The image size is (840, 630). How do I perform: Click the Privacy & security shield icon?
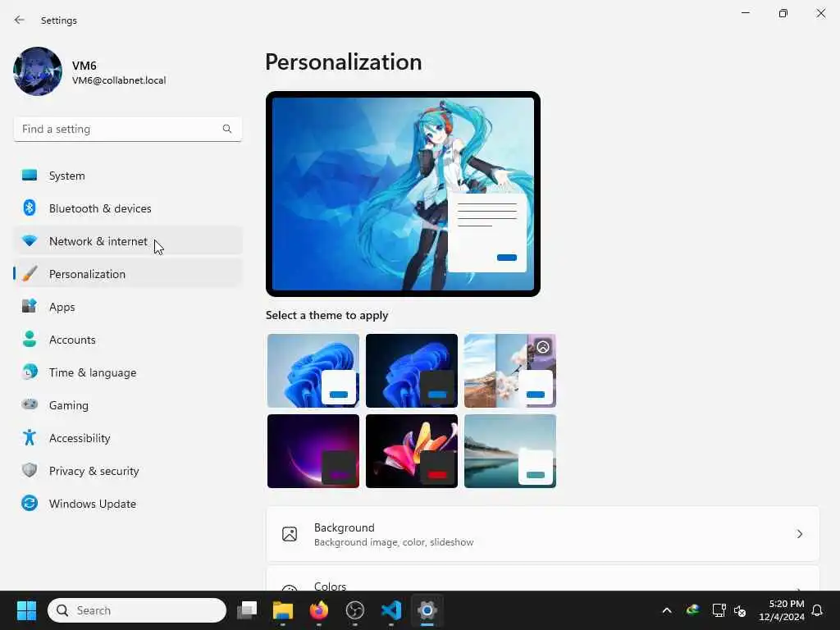click(30, 470)
